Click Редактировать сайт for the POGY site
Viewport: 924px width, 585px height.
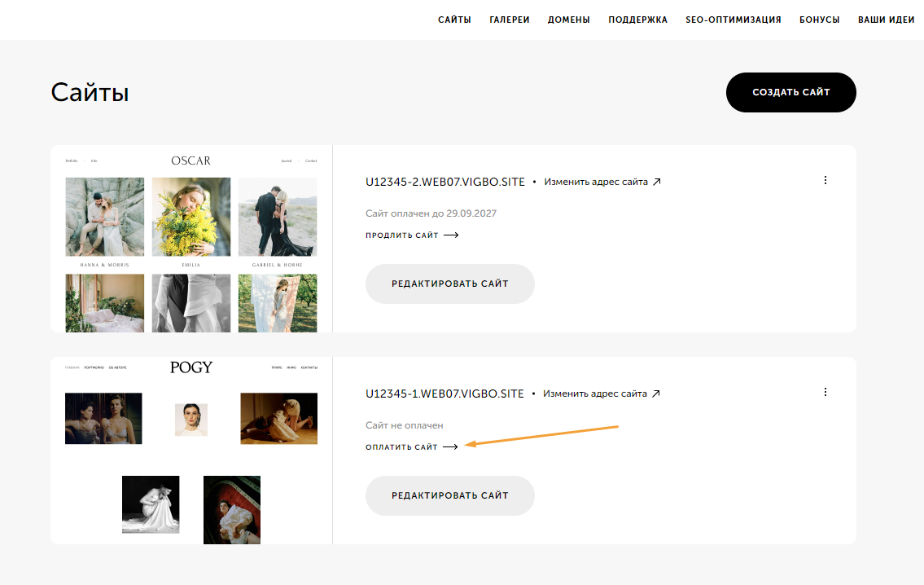click(449, 495)
